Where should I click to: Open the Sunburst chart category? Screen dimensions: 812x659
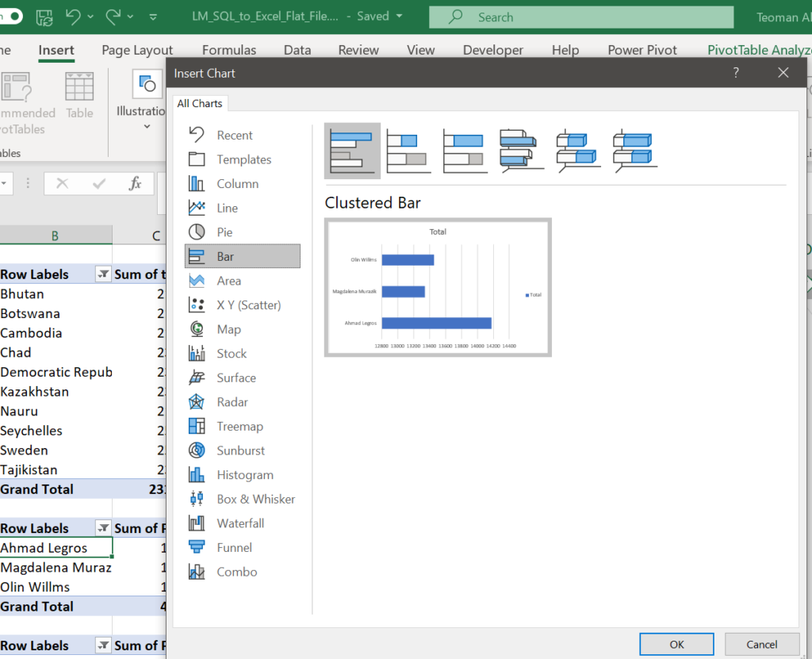coord(242,450)
